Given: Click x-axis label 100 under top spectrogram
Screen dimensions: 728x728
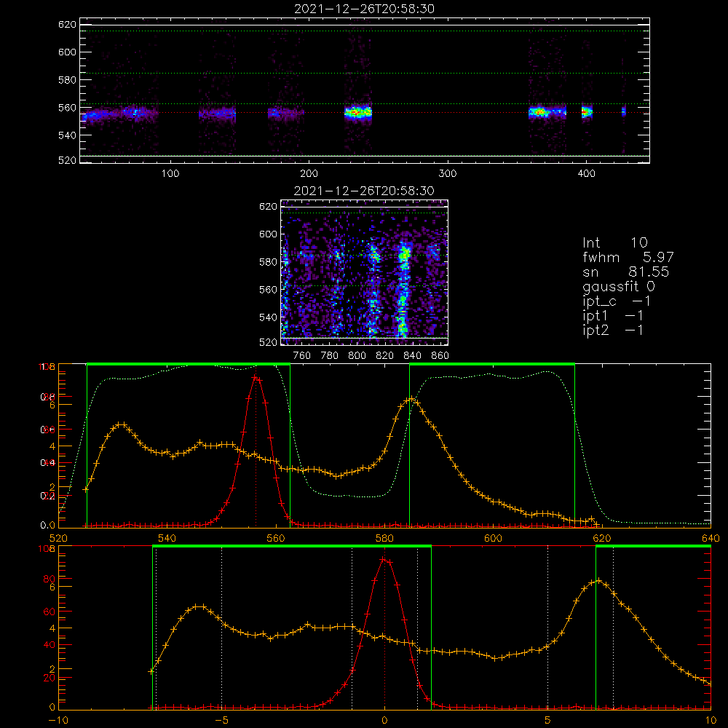Looking at the screenshot, I should (x=170, y=174).
